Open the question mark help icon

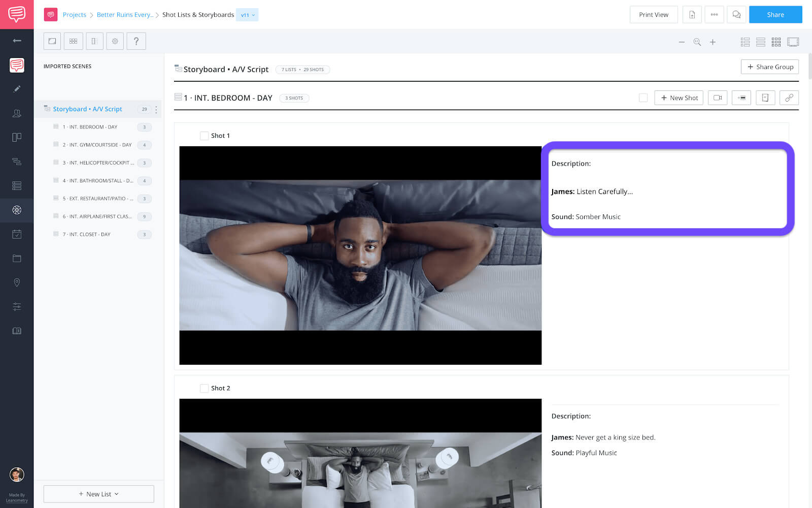(x=136, y=41)
